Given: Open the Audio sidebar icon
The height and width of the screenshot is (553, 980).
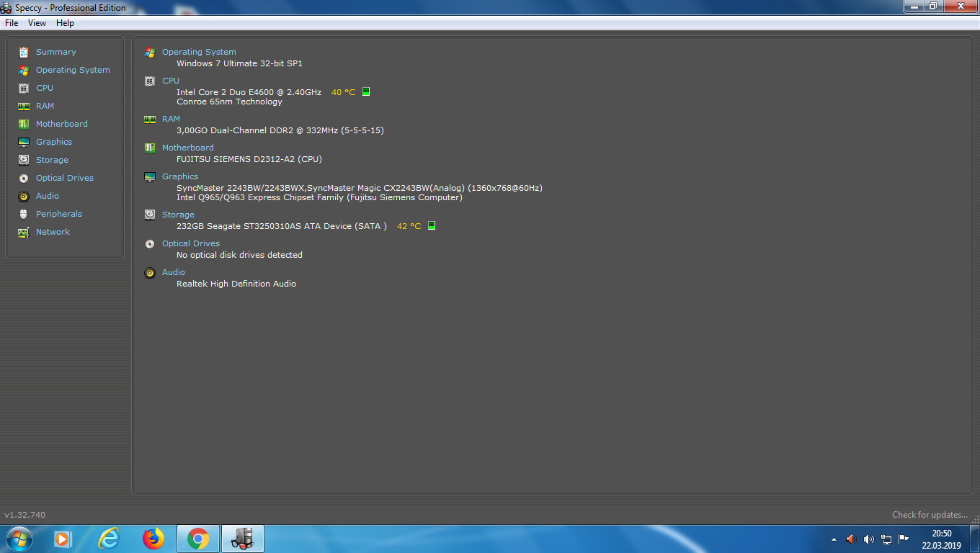Looking at the screenshot, I should (24, 196).
